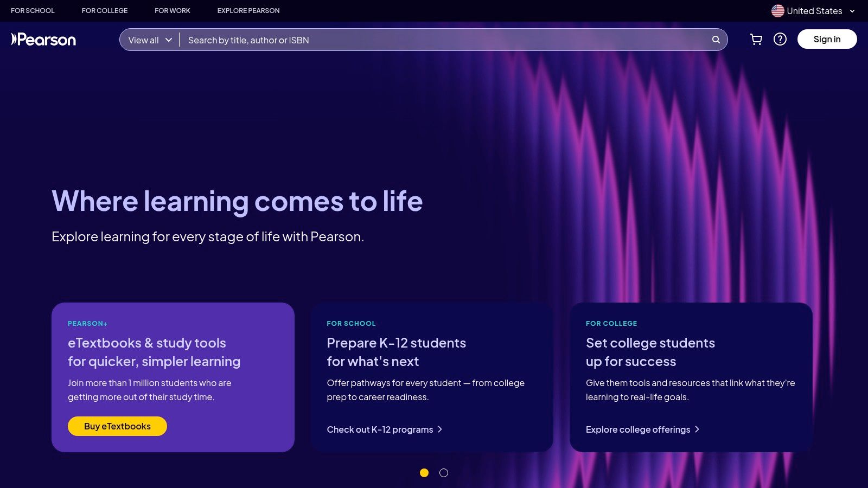This screenshot has height=488, width=868.
Task: Click the Buy eTextbooks button
Action: tap(117, 426)
